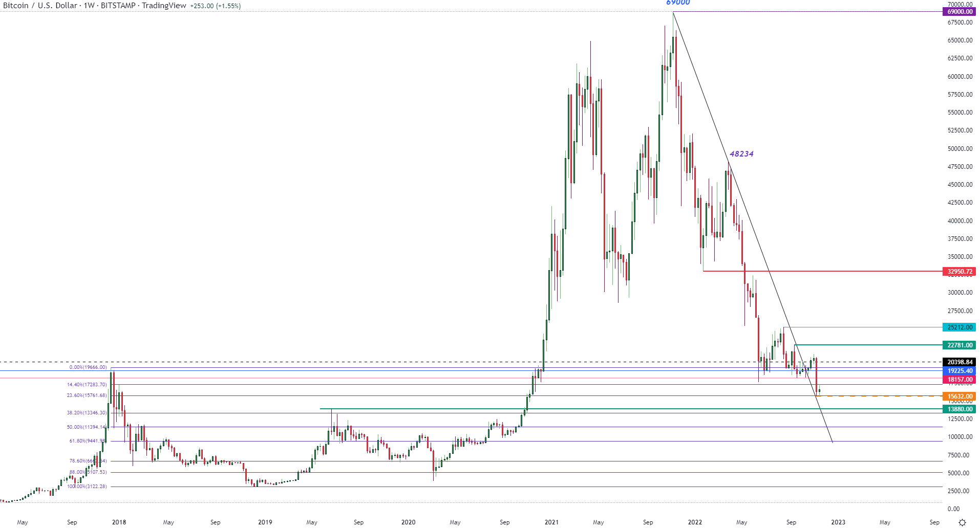
Task: Select the 15632.00 orange price label
Action: tap(959, 396)
